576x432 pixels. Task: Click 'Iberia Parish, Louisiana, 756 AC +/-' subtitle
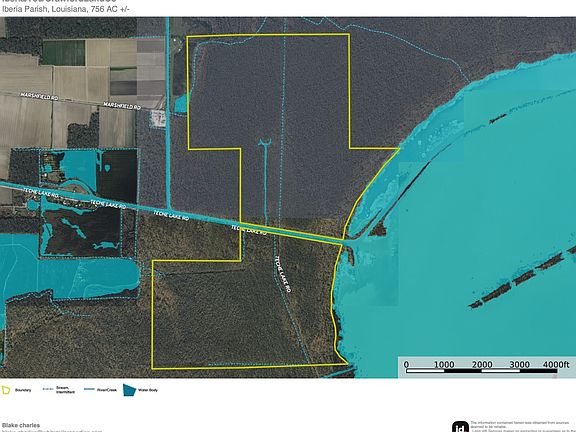(x=66, y=10)
